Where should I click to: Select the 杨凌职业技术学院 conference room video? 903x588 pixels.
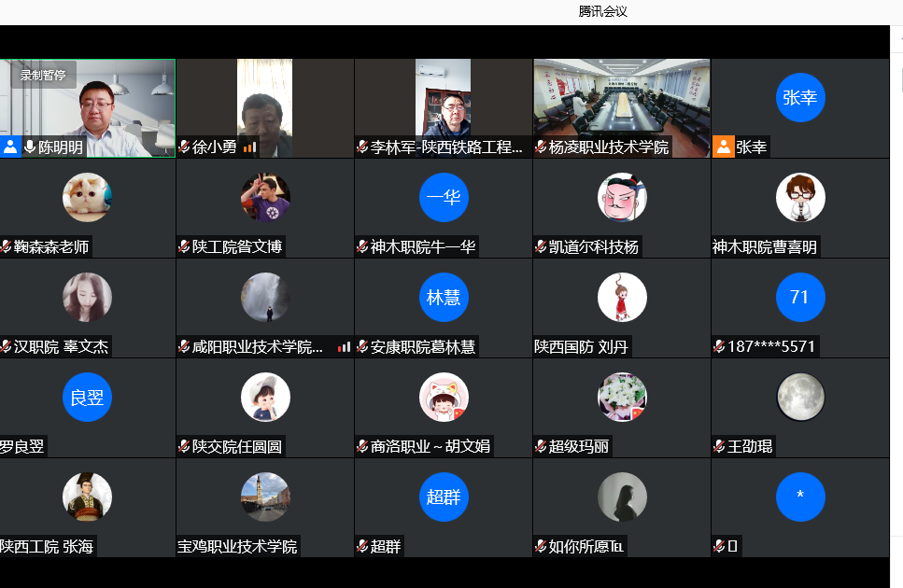pos(621,101)
